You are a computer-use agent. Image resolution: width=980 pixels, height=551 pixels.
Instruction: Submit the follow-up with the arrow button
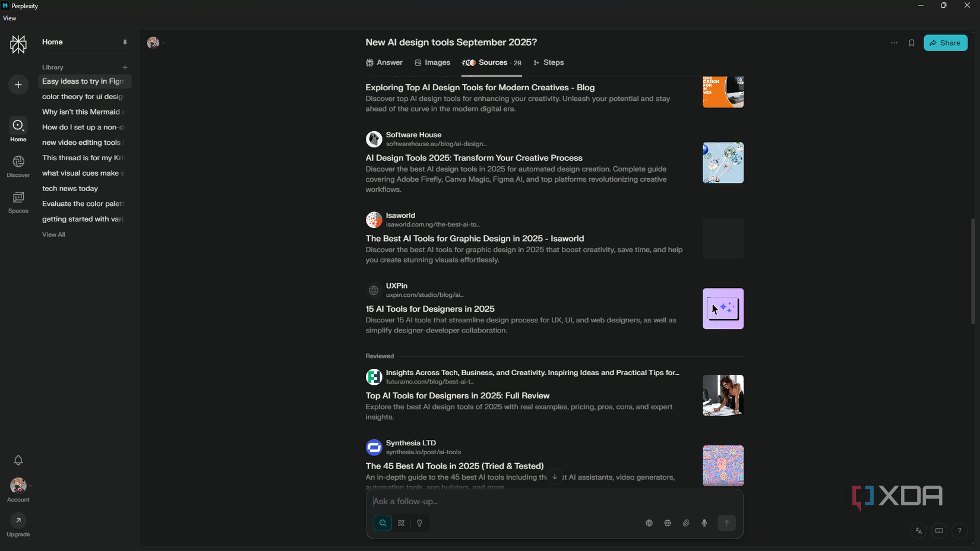726,523
